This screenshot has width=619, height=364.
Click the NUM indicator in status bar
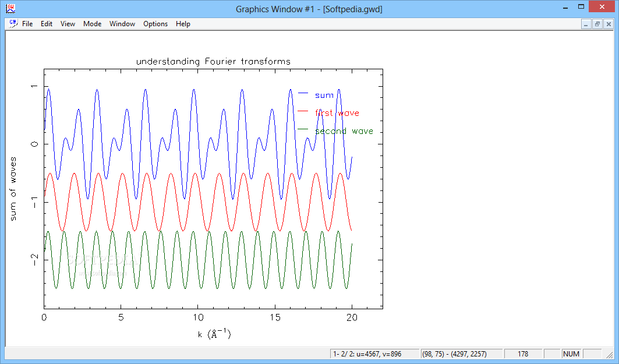pyautogui.click(x=571, y=354)
